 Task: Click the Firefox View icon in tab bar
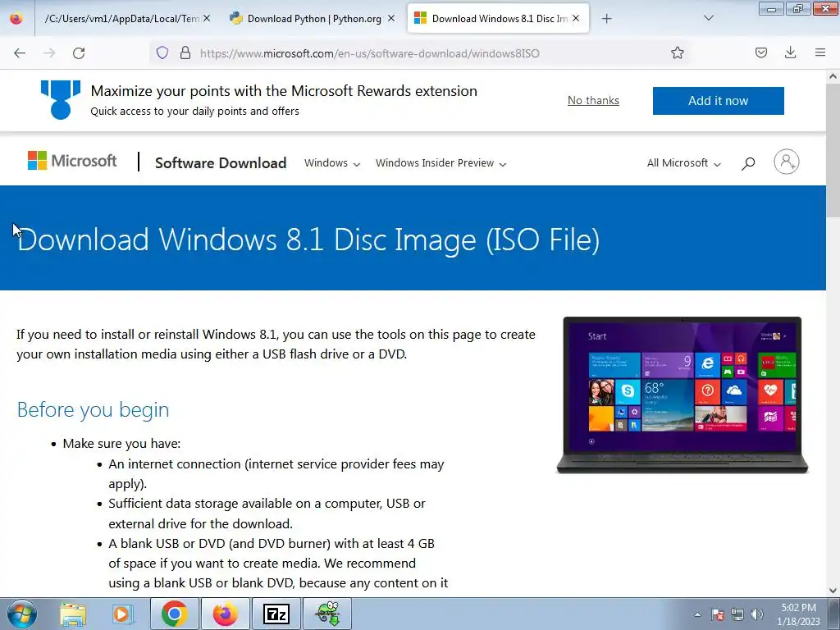pos(16,18)
